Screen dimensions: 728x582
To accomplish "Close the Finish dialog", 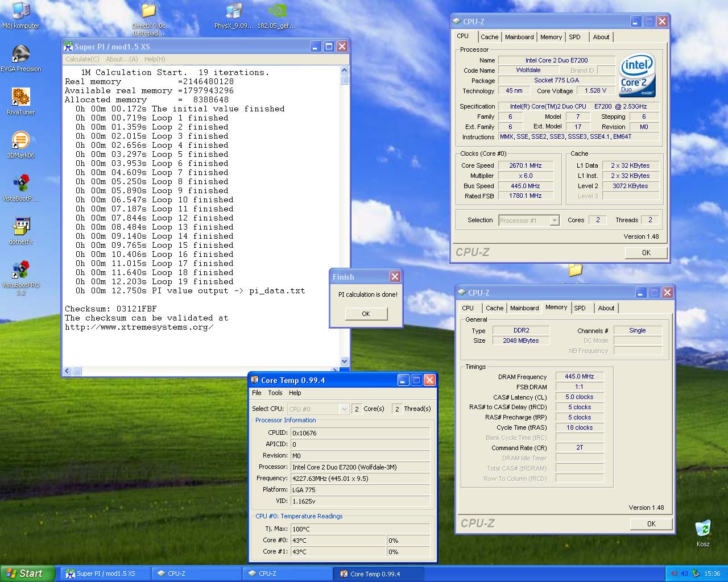I will point(395,276).
